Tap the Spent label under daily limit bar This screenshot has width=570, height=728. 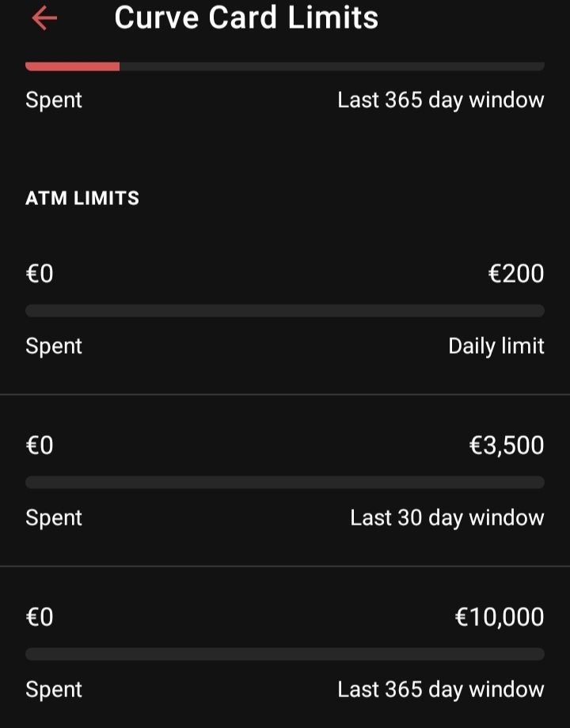tap(54, 347)
